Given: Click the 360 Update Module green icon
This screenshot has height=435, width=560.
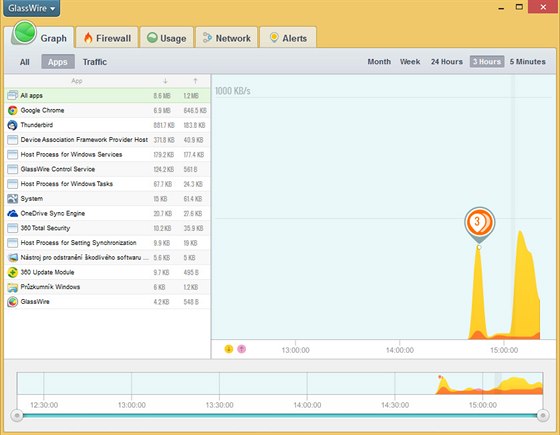Looking at the screenshot, I should tap(12, 272).
